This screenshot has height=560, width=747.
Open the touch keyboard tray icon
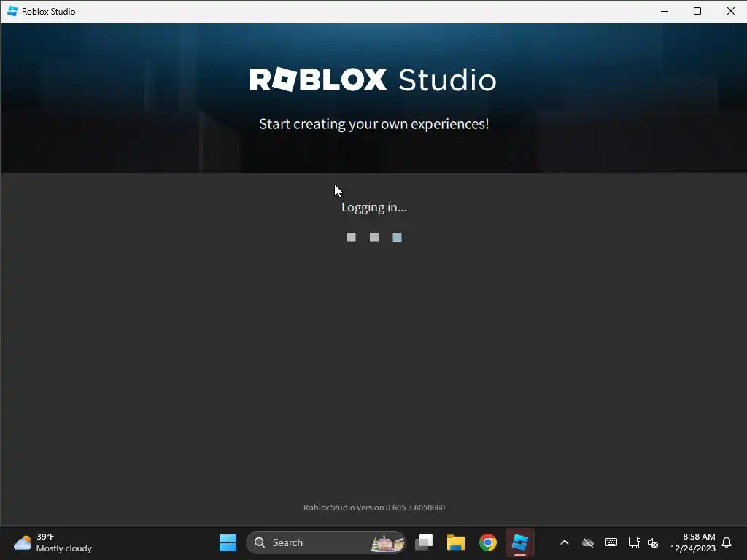(x=611, y=542)
